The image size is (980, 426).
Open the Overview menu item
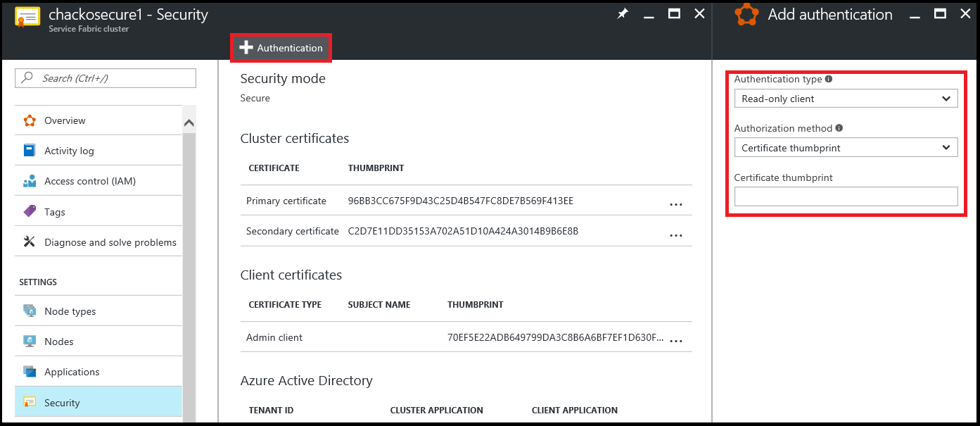click(98, 120)
